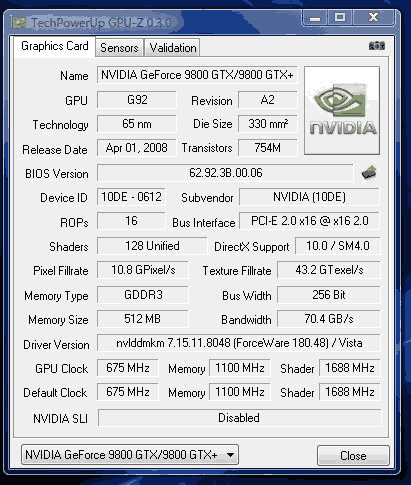Click the Driver Version field

239,343
